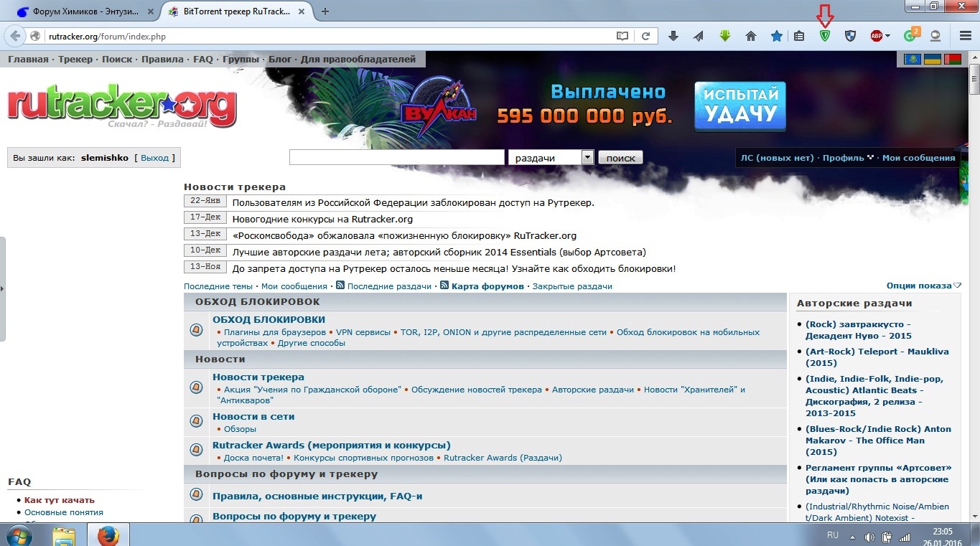The image size is (980, 546).
Task: Click the 'Выход' logout link
Action: coord(154,158)
